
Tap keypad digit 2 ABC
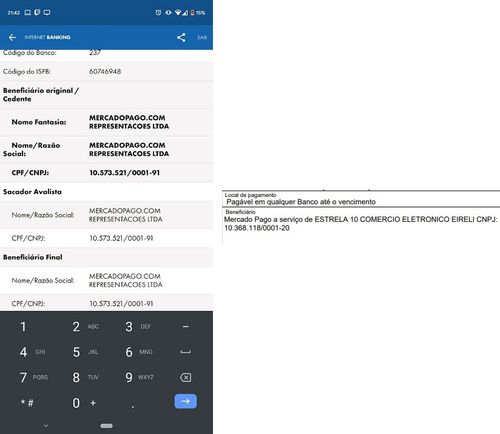point(86,327)
